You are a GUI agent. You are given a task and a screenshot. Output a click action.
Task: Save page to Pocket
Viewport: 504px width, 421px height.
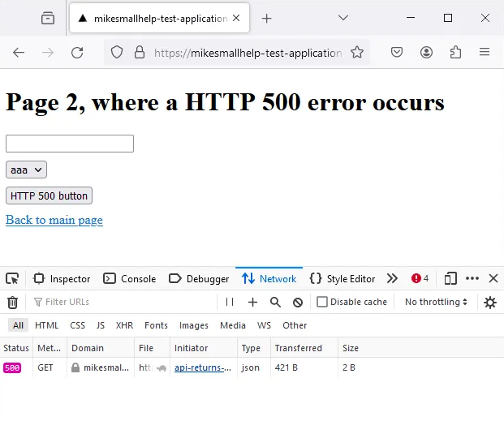tap(397, 52)
